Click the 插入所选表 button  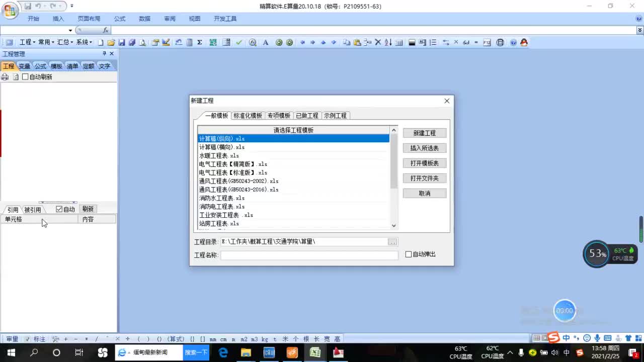click(x=425, y=148)
